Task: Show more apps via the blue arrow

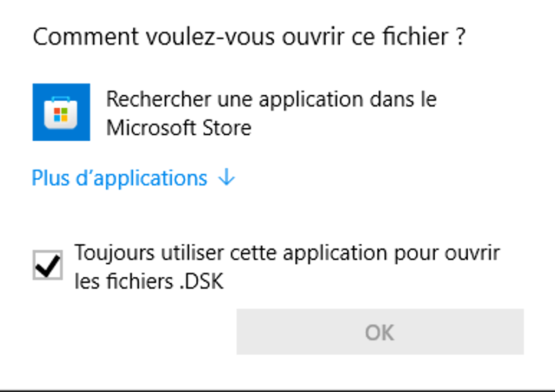Action: pyautogui.click(x=227, y=177)
